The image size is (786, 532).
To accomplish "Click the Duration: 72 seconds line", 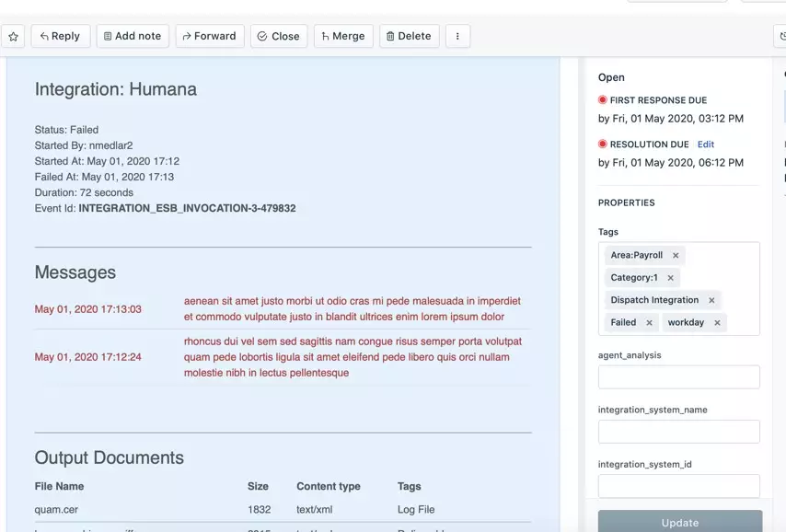I will 85,192.
